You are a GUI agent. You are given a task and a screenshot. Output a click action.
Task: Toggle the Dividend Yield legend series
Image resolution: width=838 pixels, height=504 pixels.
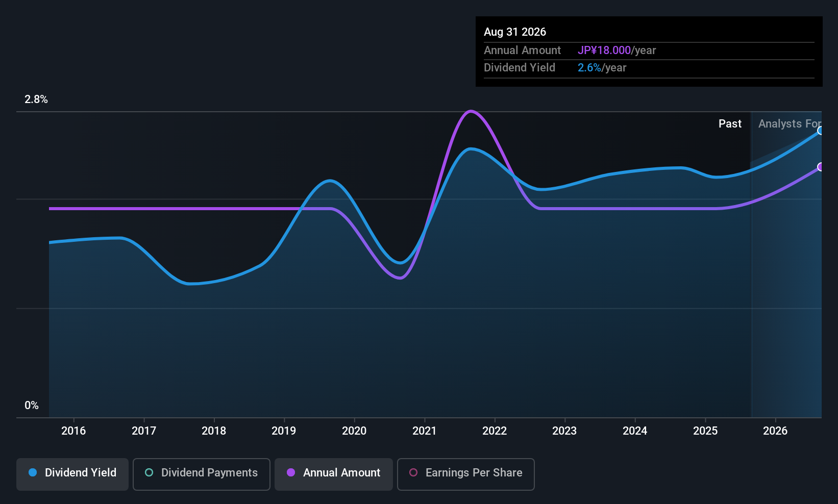(72, 473)
